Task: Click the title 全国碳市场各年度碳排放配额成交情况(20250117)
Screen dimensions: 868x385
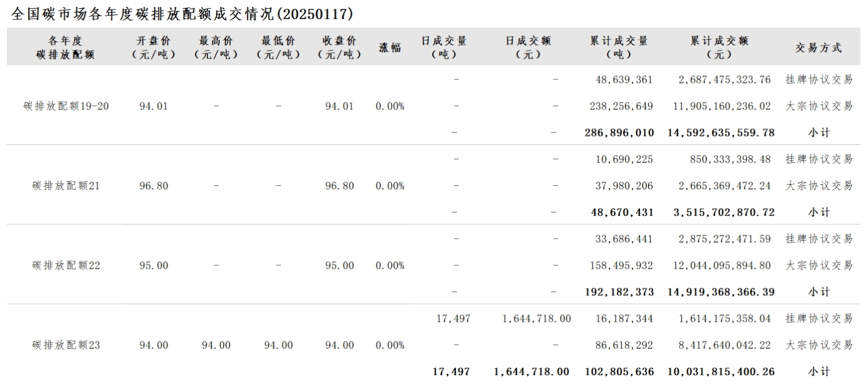Action: (x=182, y=14)
